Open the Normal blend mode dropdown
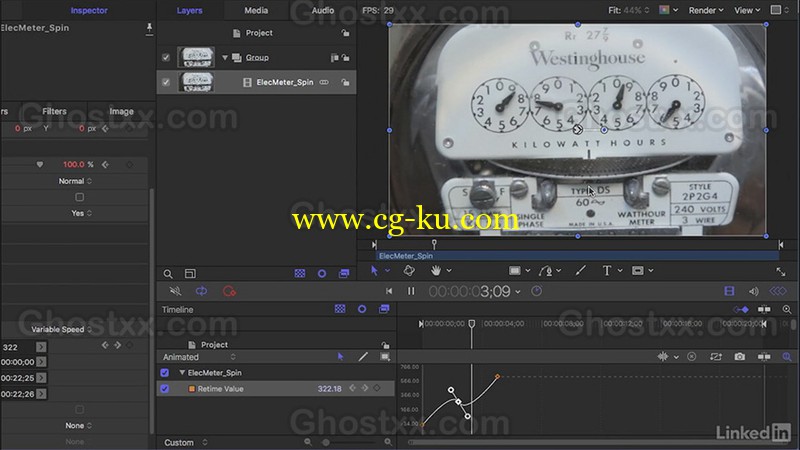This screenshot has width=800, height=450. pyautogui.click(x=75, y=181)
